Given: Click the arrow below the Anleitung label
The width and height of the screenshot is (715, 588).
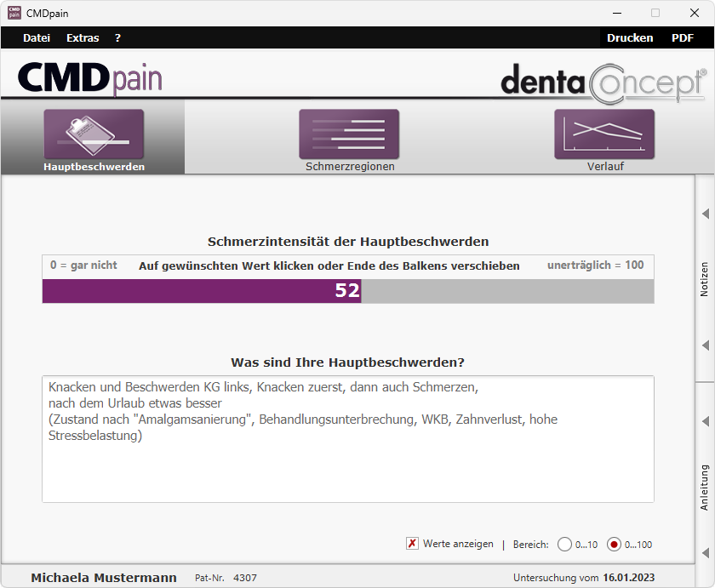Looking at the screenshot, I should pyautogui.click(x=706, y=552).
